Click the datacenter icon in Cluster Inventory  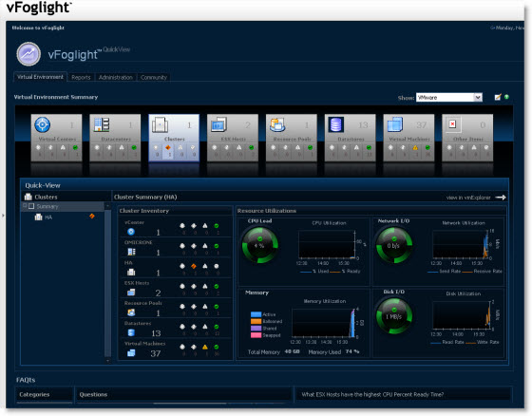point(131,252)
